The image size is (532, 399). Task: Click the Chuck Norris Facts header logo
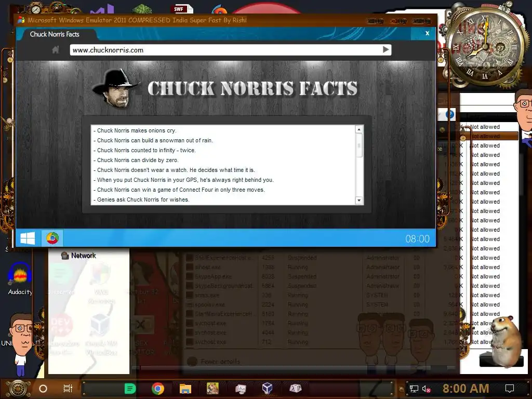click(x=252, y=88)
